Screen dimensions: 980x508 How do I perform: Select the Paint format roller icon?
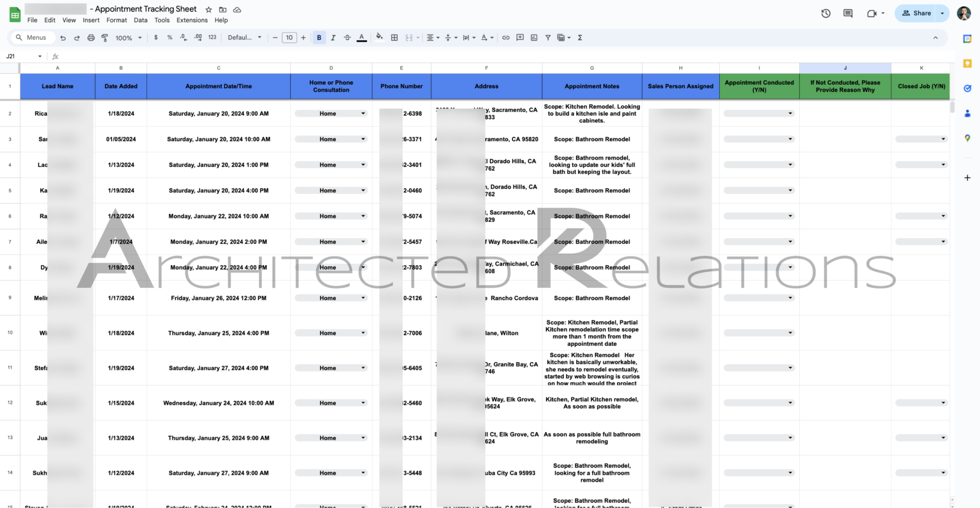(105, 38)
